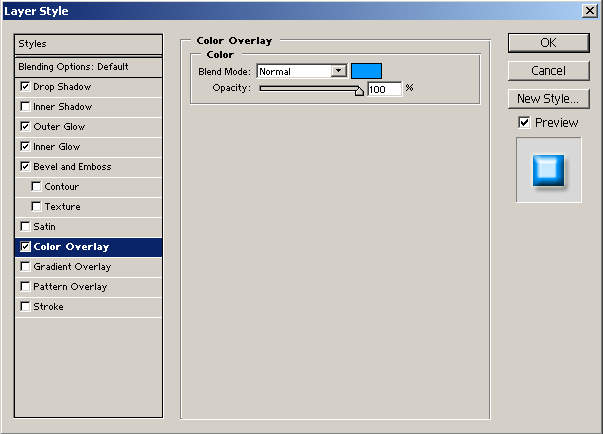Open Pattern Overlay settings label
The image size is (603, 434).
70,287
